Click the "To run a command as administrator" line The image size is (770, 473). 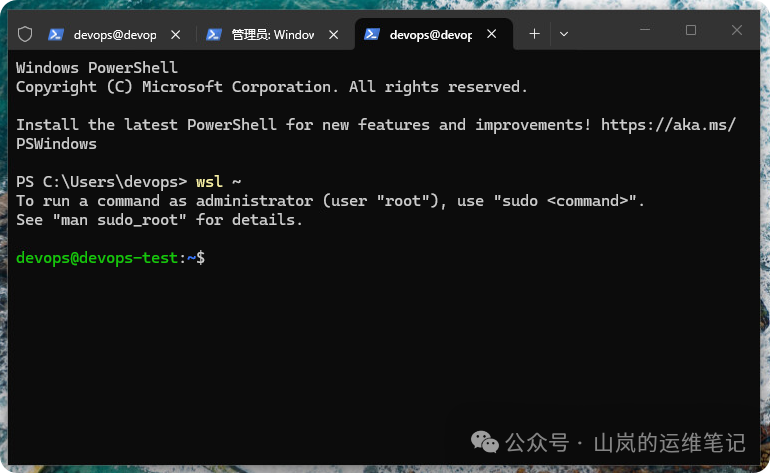(330, 201)
